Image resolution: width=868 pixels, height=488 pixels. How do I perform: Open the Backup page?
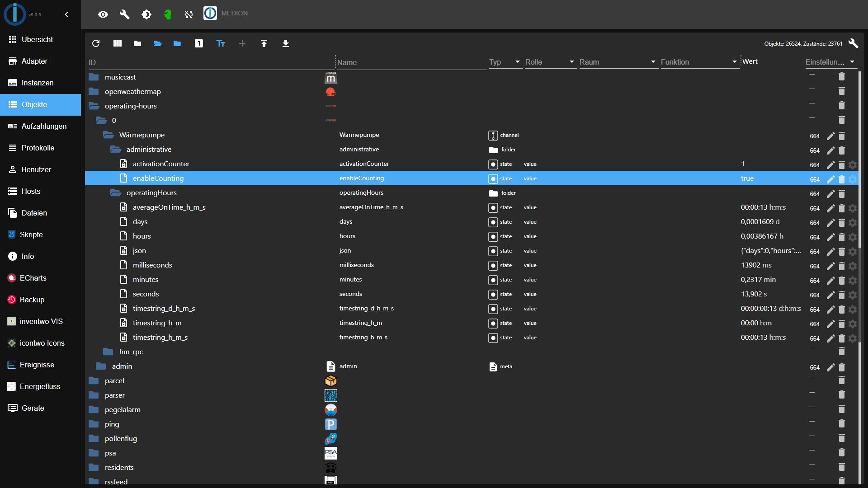[41, 300]
